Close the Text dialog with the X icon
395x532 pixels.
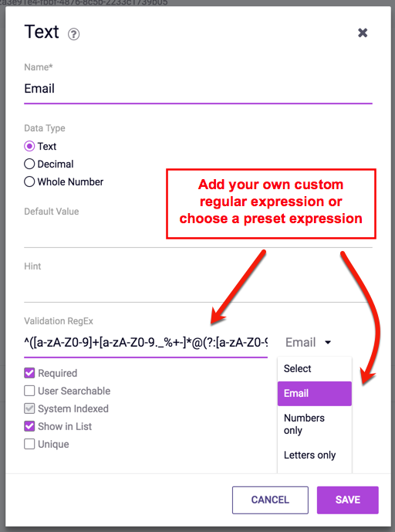(363, 32)
